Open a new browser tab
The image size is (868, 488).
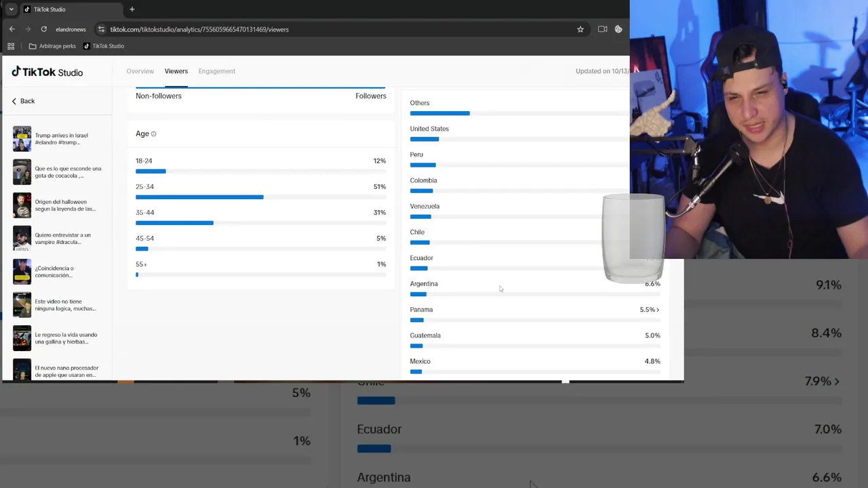(132, 9)
